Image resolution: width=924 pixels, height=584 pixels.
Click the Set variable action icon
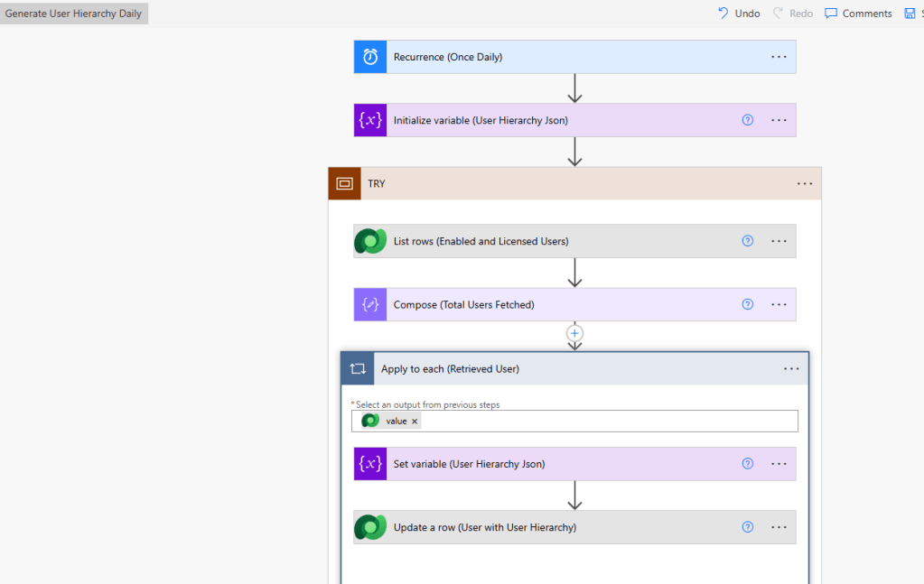370,464
